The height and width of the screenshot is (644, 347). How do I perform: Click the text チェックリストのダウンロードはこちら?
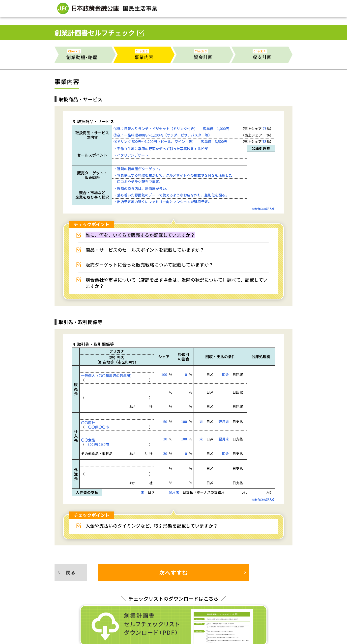pos(173,599)
